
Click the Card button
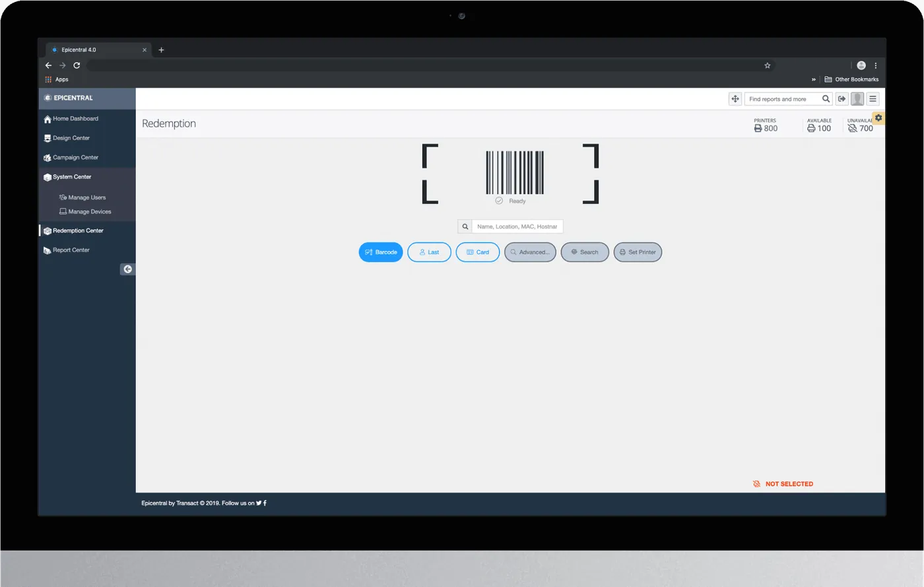pos(478,252)
